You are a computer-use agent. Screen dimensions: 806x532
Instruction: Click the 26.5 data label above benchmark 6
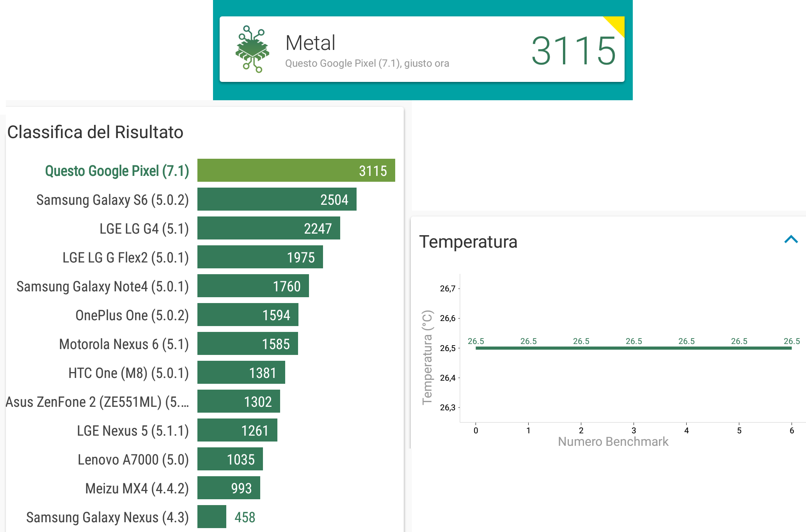(792, 341)
